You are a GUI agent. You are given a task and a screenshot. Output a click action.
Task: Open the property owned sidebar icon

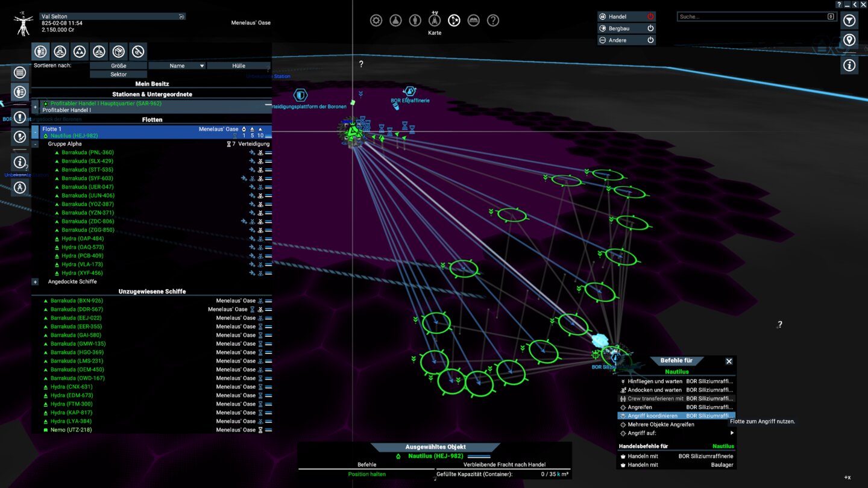[20, 92]
